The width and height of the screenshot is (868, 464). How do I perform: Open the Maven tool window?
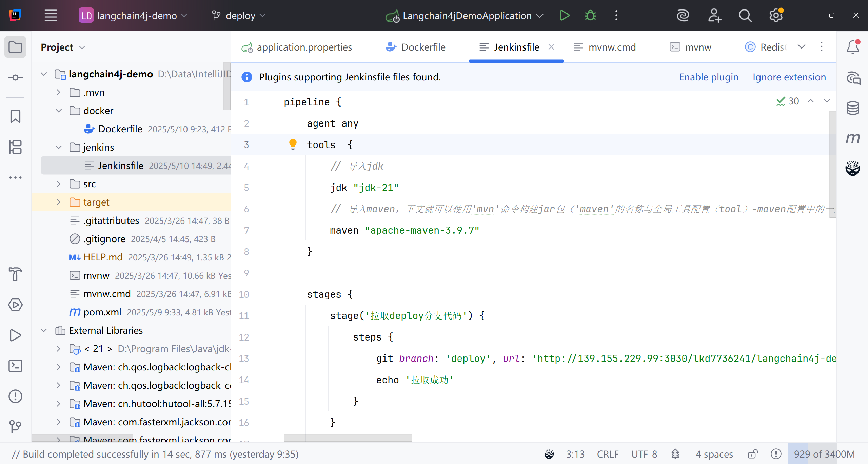click(853, 138)
